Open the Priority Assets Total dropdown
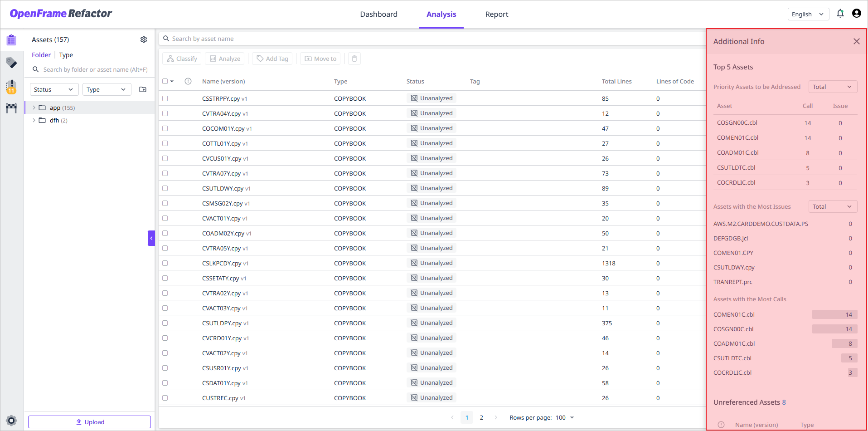 pos(833,87)
